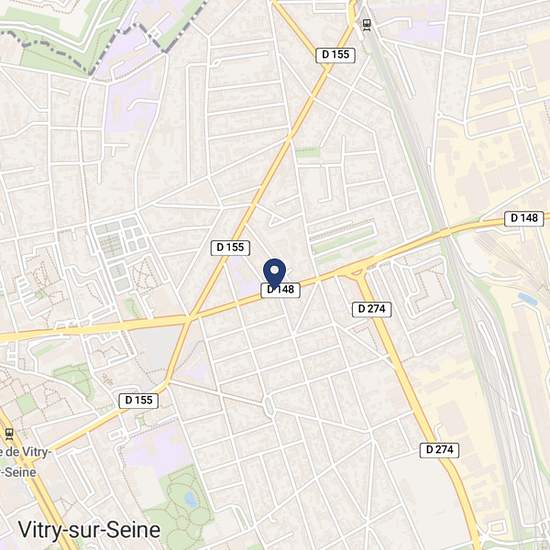Select the train station icon above Vitry label
550x550 pixels.
click(x=9, y=434)
